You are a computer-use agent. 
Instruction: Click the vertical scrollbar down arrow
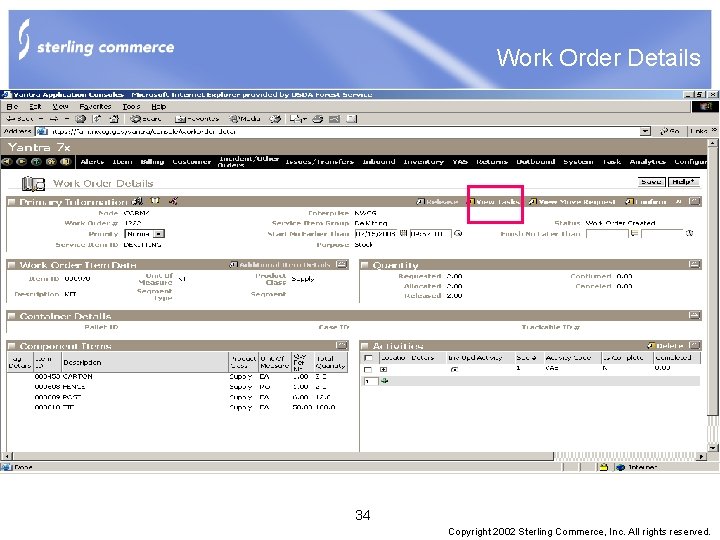click(712, 448)
